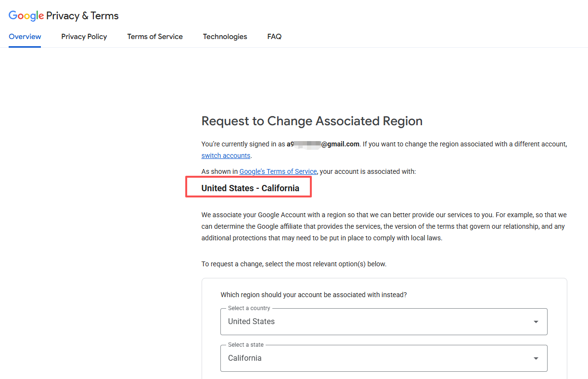The height and width of the screenshot is (379, 588).
Task: Open the Overview tab
Action: (x=25, y=37)
